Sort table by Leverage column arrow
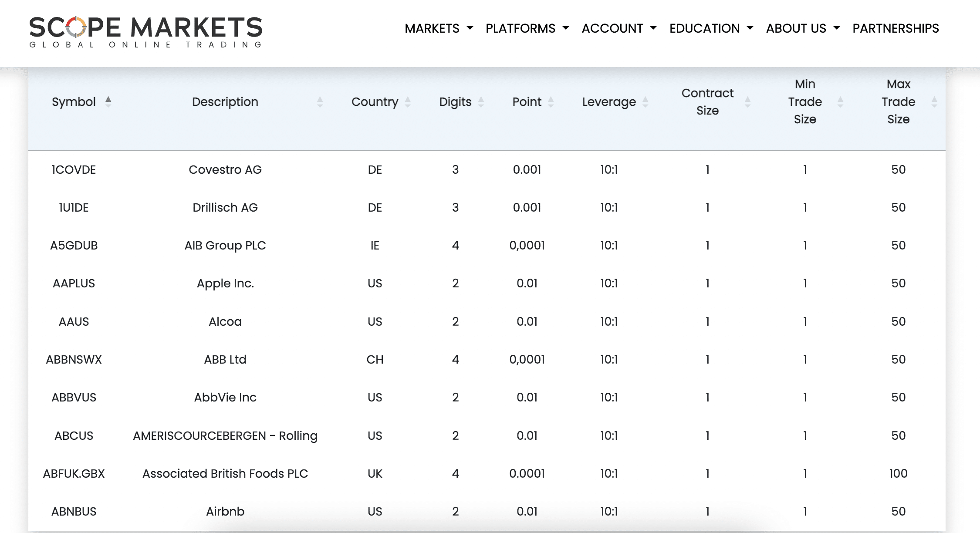The width and height of the screenshot is (980, 533). tap(645, 102)
